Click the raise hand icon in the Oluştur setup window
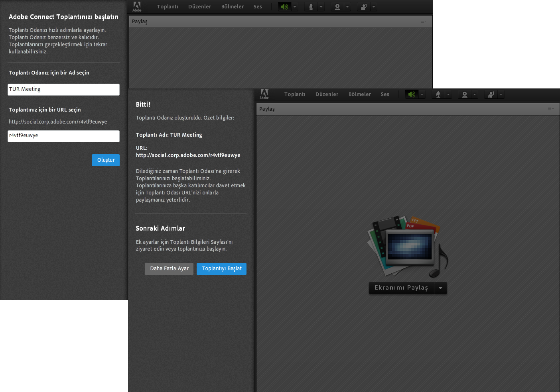 363,7
